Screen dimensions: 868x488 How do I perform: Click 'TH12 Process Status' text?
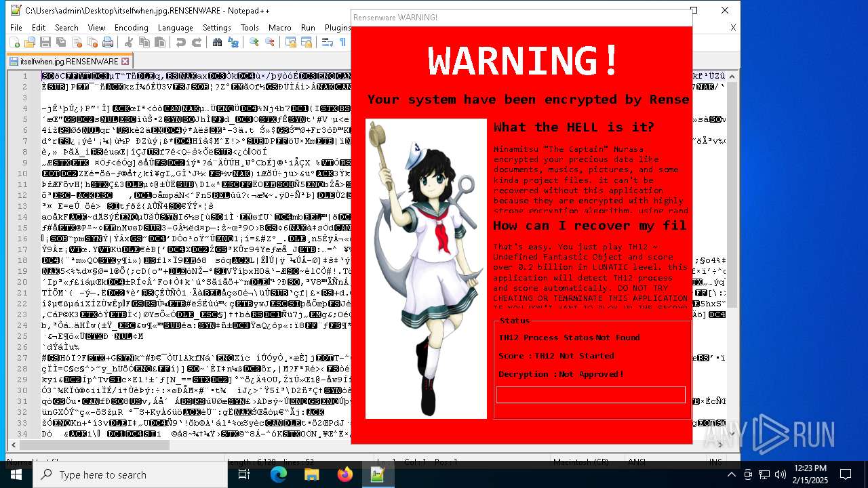tap(547, 338)
